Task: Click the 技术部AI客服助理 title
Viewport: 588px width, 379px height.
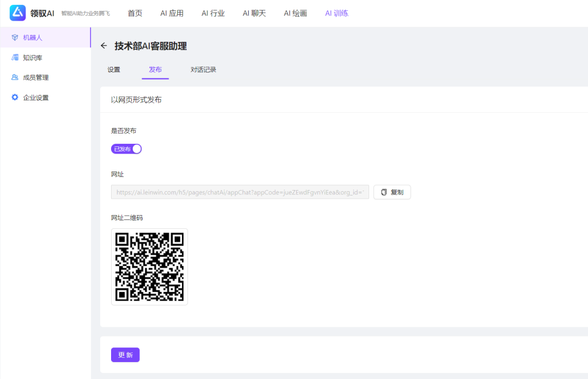Action: click(x=151, y=46)
